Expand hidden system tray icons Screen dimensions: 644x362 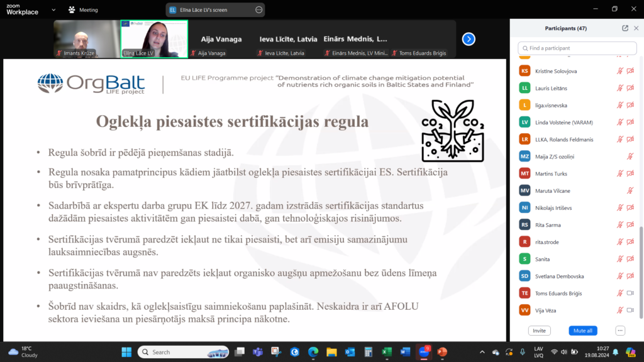482,352
